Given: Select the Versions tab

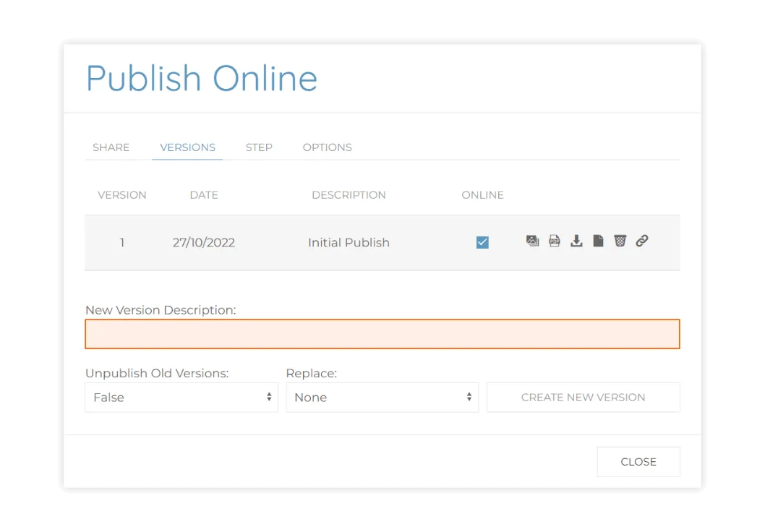Looking at the screenshot, I should coord(188,147).
